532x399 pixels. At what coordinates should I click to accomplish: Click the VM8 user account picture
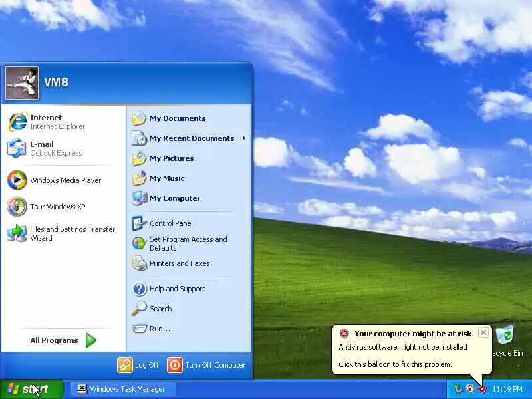22,83
